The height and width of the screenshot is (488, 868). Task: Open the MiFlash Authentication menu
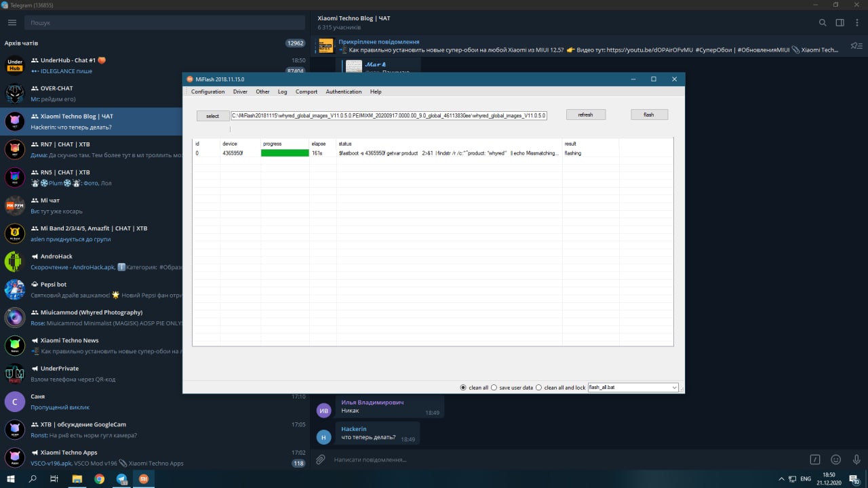[344, 91]
